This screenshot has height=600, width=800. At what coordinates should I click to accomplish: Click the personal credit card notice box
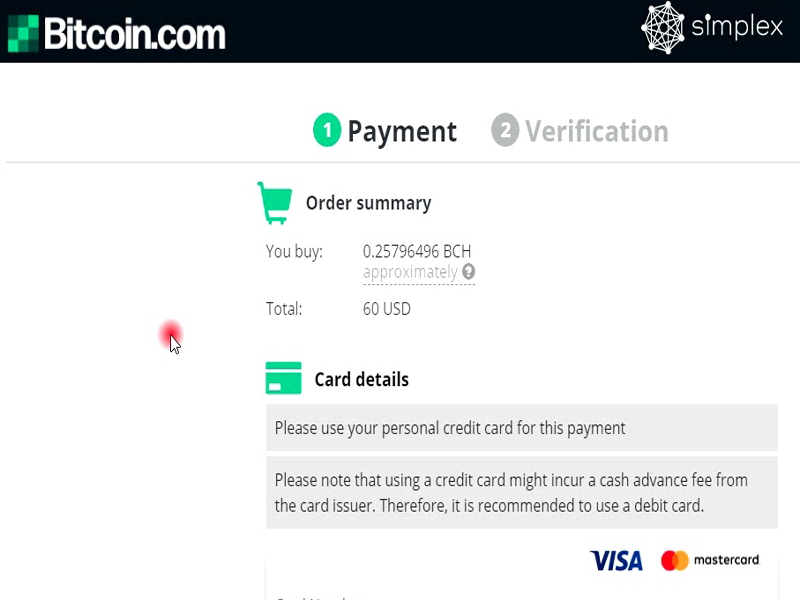(521, 428)
